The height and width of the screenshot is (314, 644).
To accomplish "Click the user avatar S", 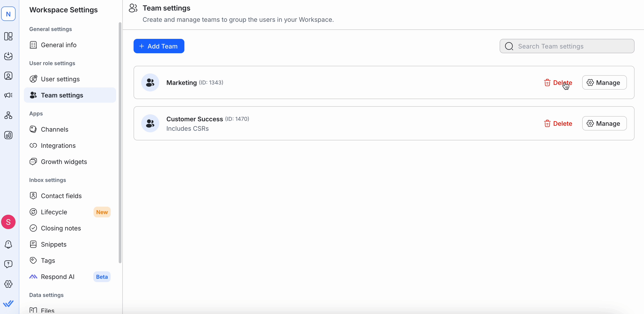I will (8, 222).
